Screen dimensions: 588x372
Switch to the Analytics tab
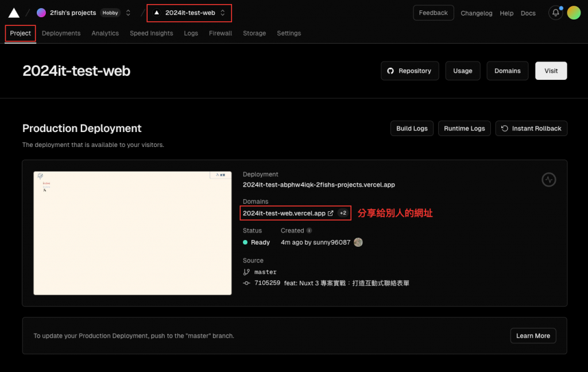tap(105, 33)
